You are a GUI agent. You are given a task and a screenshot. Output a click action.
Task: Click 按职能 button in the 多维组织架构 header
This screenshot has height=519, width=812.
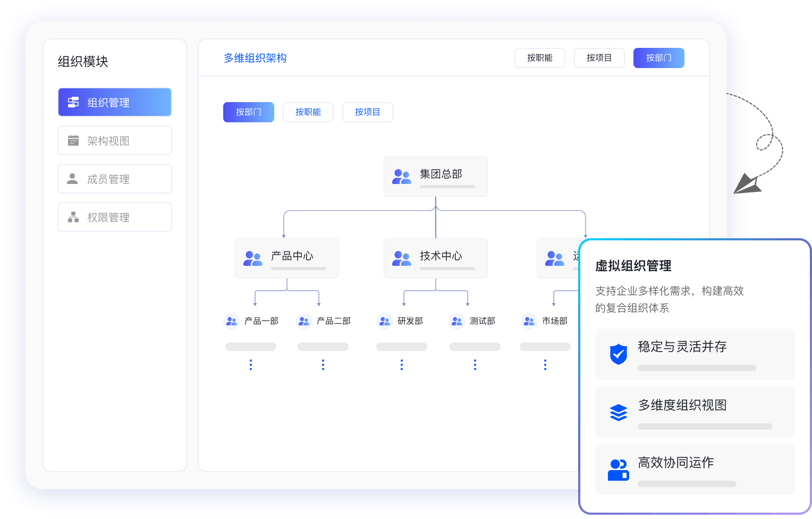pyautogui.click(x=540, y=58)
